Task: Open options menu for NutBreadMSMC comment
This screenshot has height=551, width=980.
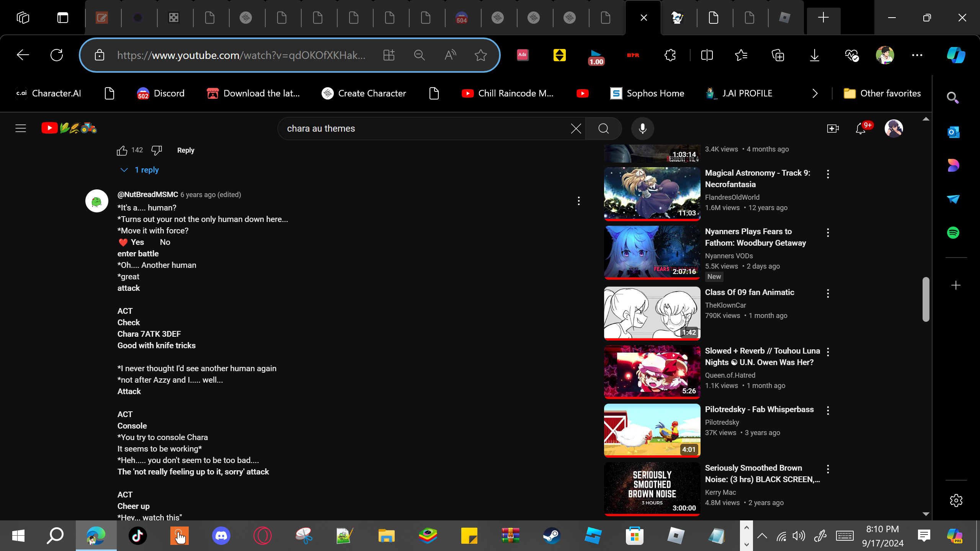Action: (x=578, y=201)
